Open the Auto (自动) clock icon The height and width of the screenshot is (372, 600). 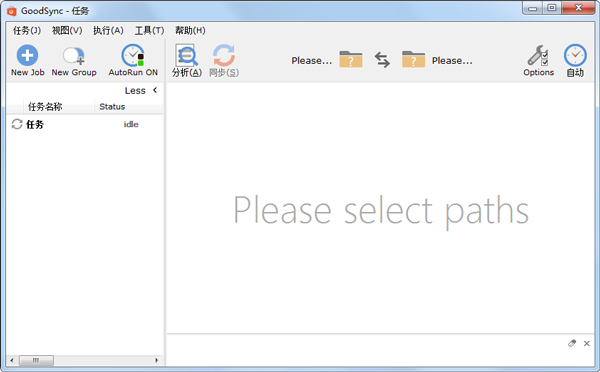point(575,55)
